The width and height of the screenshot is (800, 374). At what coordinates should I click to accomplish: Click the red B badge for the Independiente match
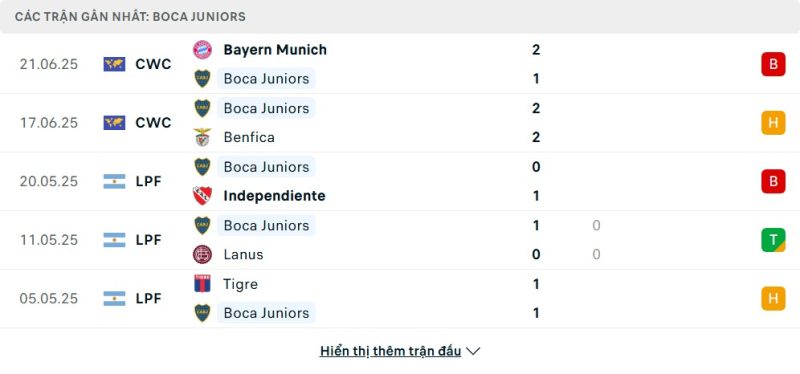point(773,181)
